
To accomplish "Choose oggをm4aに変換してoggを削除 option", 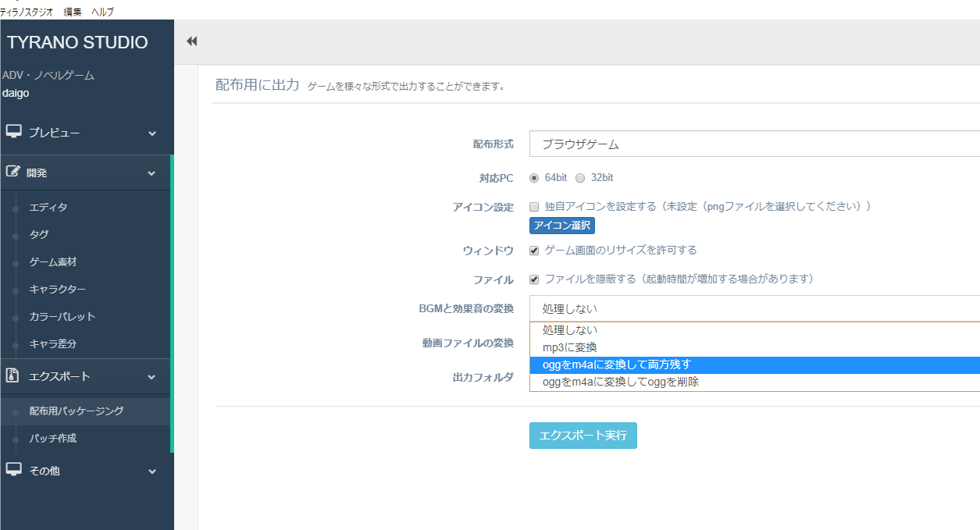I will pyautogui.click(x=754, y=382).
